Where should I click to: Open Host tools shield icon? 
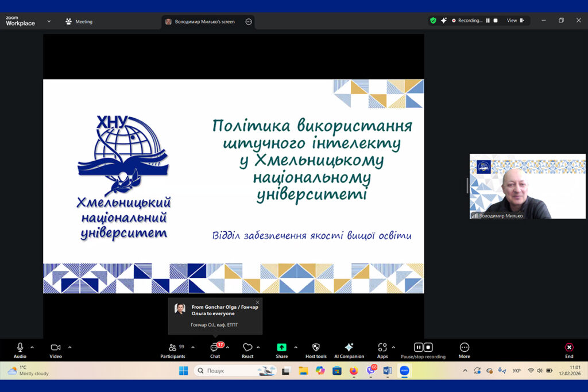316,348
